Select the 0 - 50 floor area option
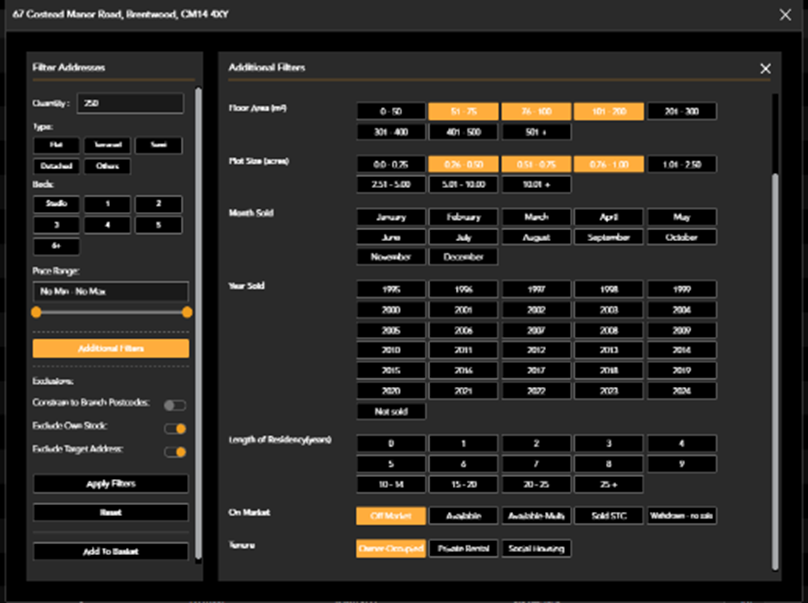 click(x=391, y=111)
